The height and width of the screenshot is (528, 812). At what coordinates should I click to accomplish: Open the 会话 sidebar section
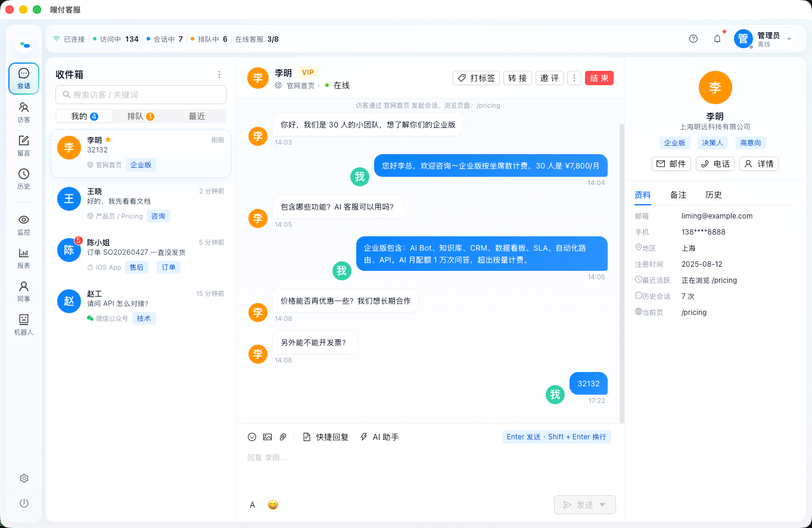click(24, 79)
